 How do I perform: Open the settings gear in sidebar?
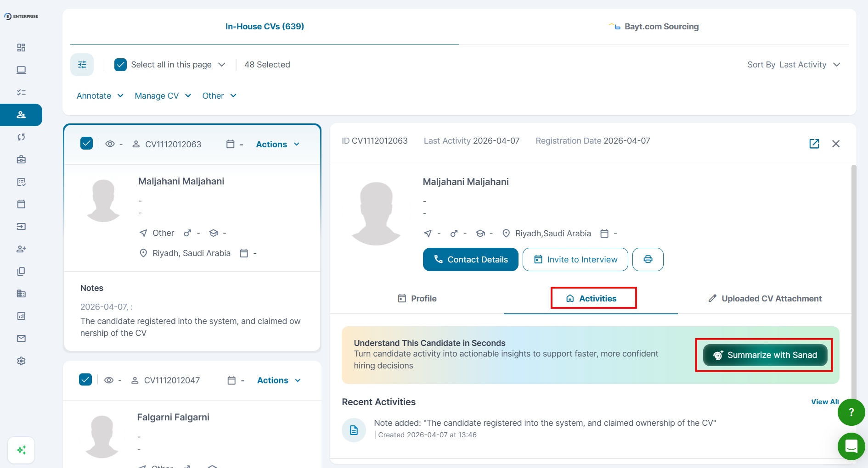pos(21,361)
